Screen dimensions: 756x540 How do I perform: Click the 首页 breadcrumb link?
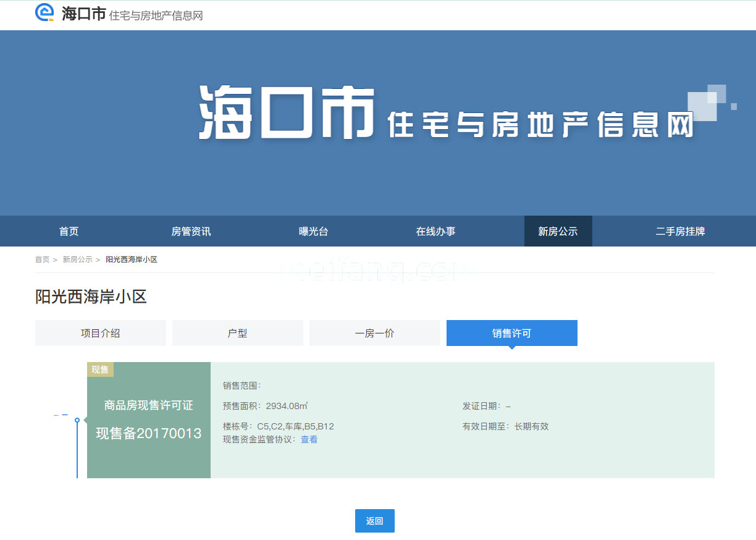click(42, 259)
